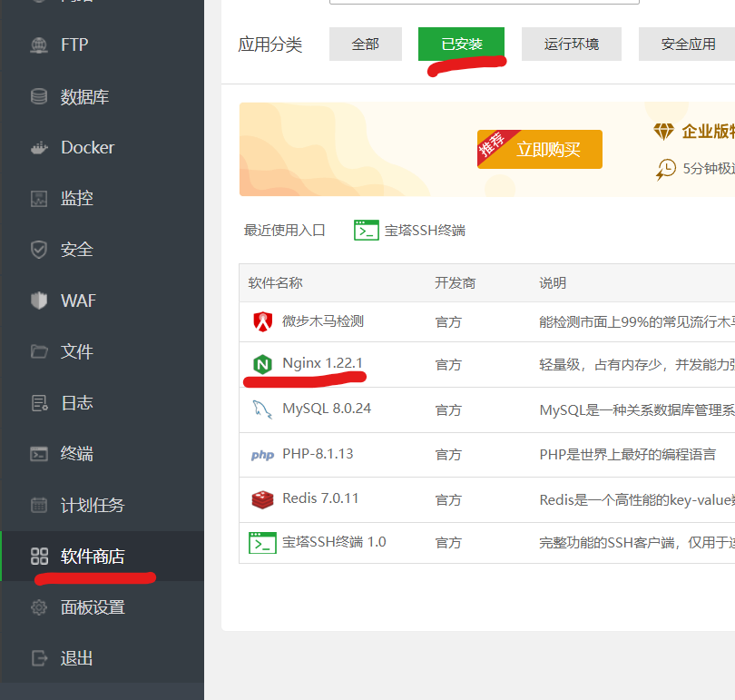735x700 pixels.
Task: Click the Docker whale icon in sidebar
Action: tap(39, 147)
